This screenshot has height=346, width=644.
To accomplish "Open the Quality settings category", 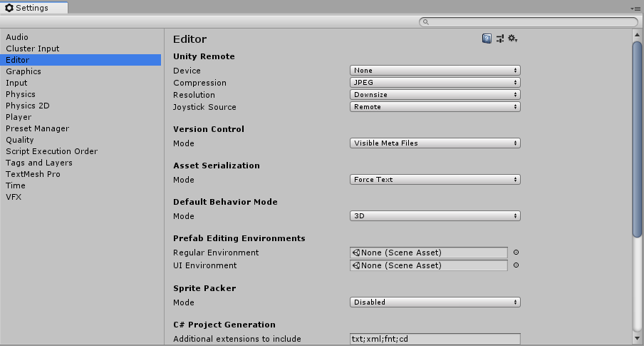I will 80,140.
